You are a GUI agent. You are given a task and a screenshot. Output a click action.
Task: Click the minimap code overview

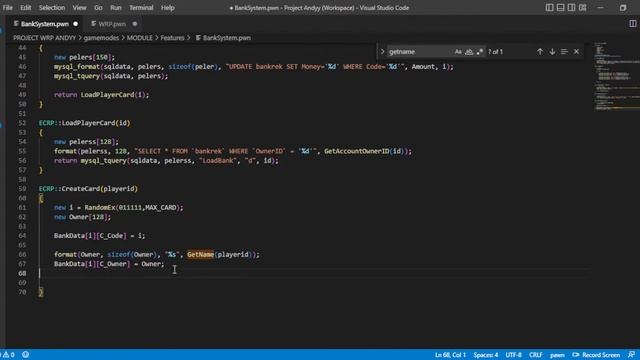[x=616, y=76]
